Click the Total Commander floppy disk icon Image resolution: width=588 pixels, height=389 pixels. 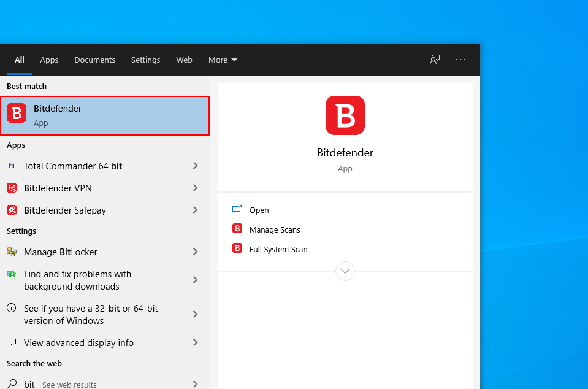(x=12, y=166)
